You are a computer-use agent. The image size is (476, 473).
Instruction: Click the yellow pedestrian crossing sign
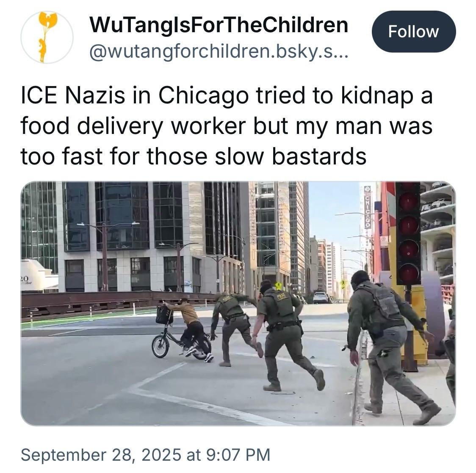pyautogui.click(x=278, y=286)
